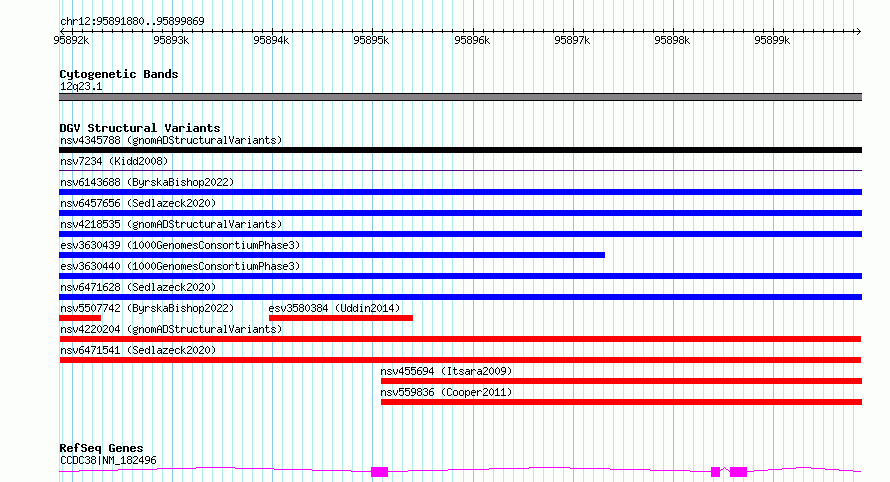The width and height of the screenshot is (890, 482).
Task: Click the blue nsv6143688 variant bar
Action: pyautogui.click(x=460, y=192)
